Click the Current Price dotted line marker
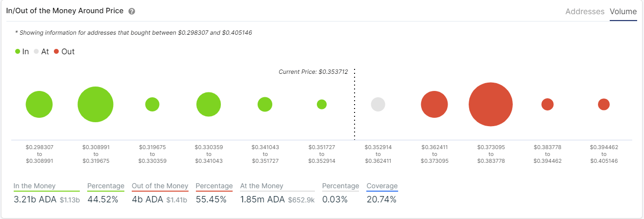The image size is (644, 219). (x=354, y=104)
